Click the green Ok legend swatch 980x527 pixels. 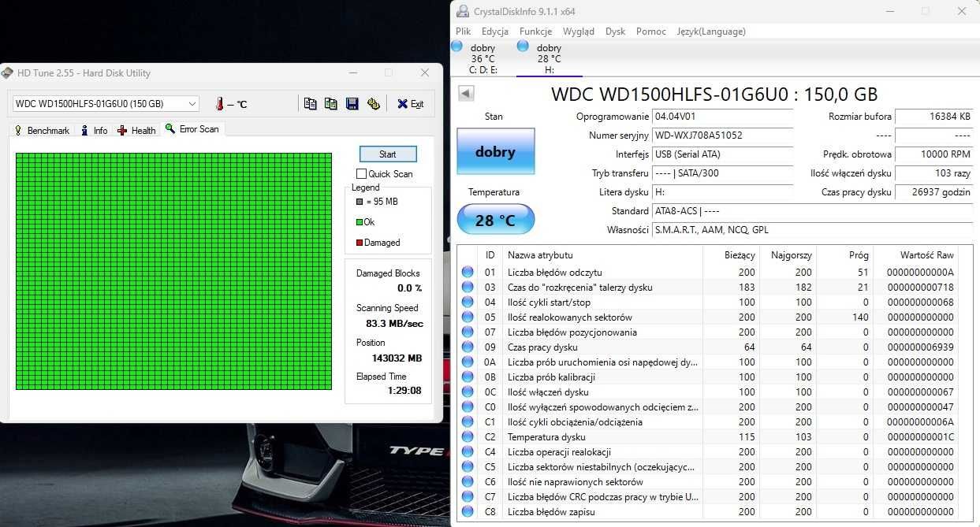click(x=360, y=222)
